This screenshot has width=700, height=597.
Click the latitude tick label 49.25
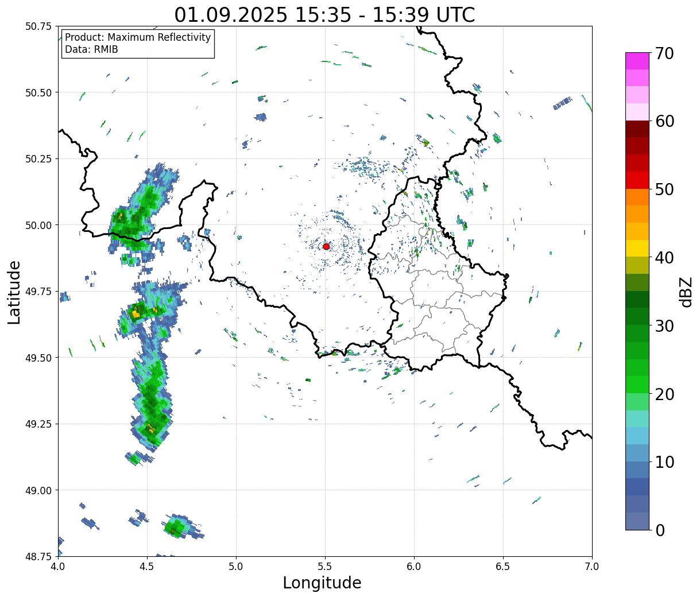pos(38,424)
